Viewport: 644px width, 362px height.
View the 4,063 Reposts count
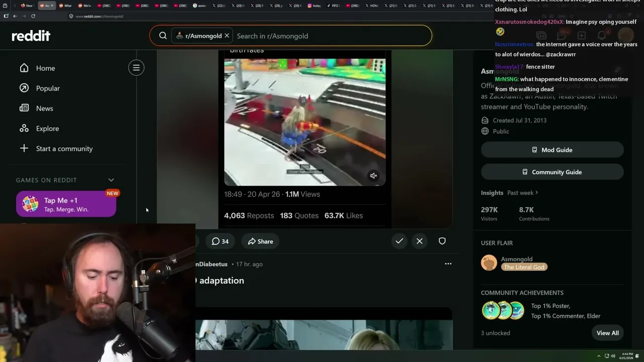[x=249, y=216]
